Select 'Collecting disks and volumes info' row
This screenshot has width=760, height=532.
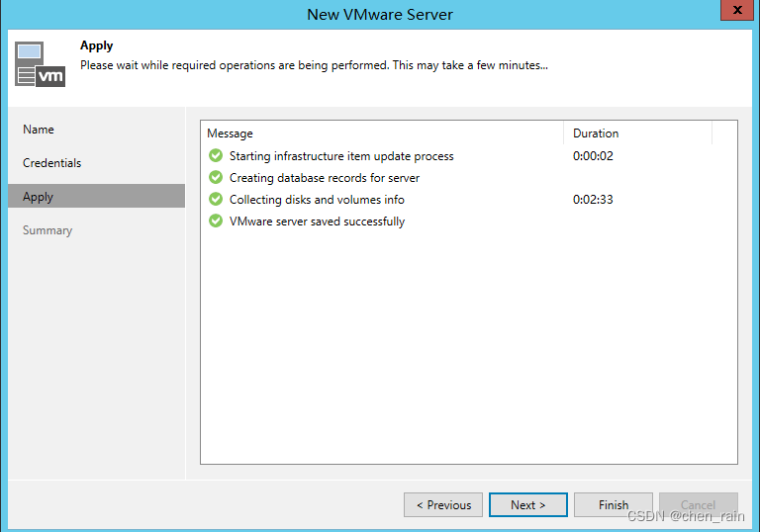point(469,200)
